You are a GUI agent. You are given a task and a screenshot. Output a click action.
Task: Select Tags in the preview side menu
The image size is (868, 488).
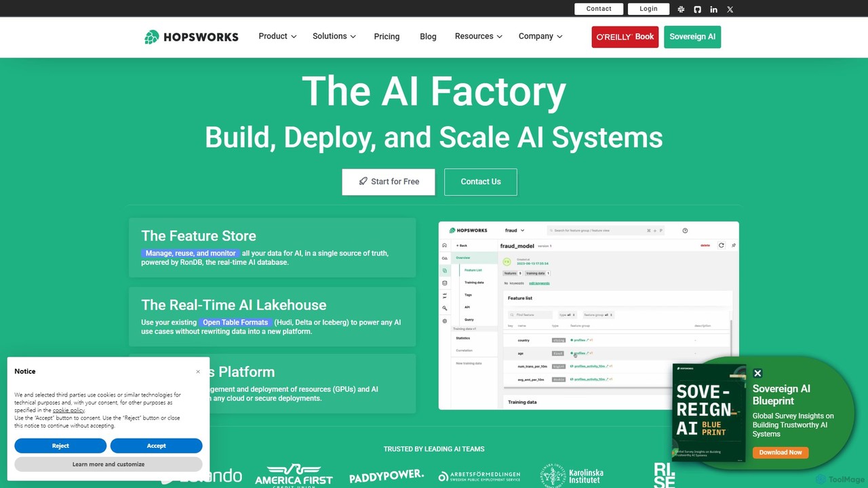pos(468,295)
